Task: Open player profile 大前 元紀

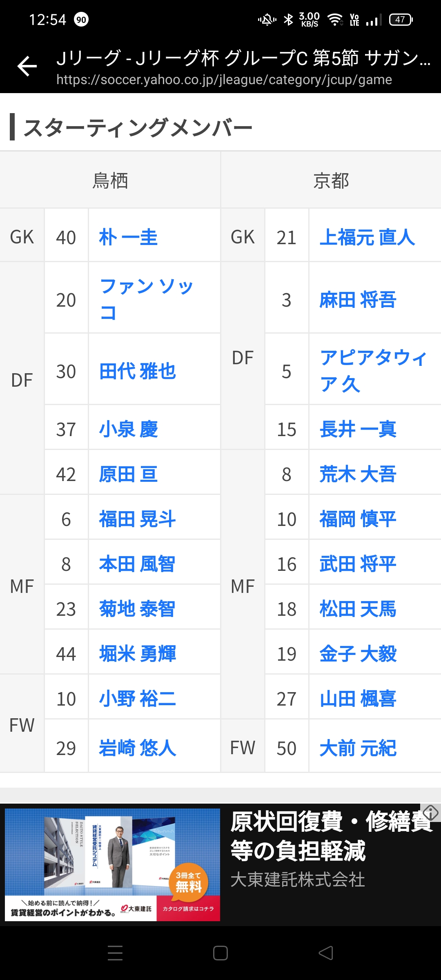Action: (x=358, y=748)
